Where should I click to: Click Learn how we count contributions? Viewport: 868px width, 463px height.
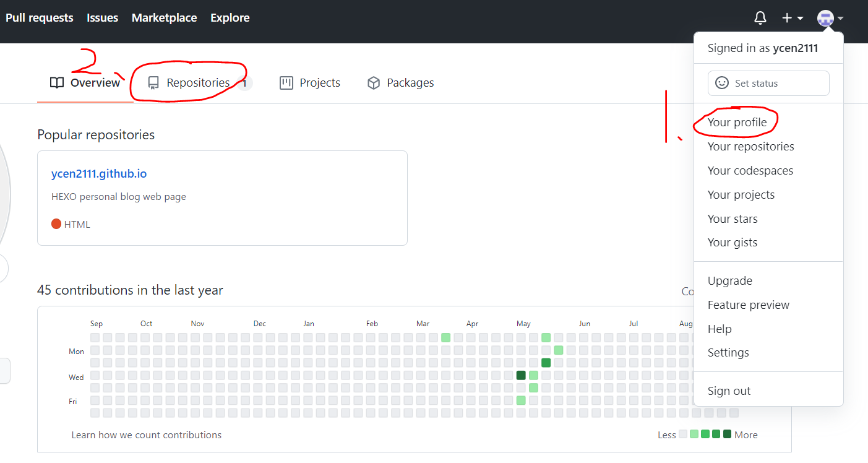[147, 435]
